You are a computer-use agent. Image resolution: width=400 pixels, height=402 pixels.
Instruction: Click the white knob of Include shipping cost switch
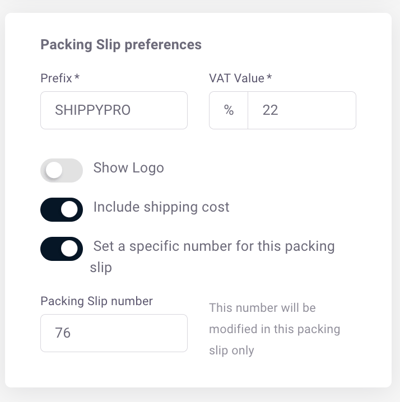(x=70, y=210)
